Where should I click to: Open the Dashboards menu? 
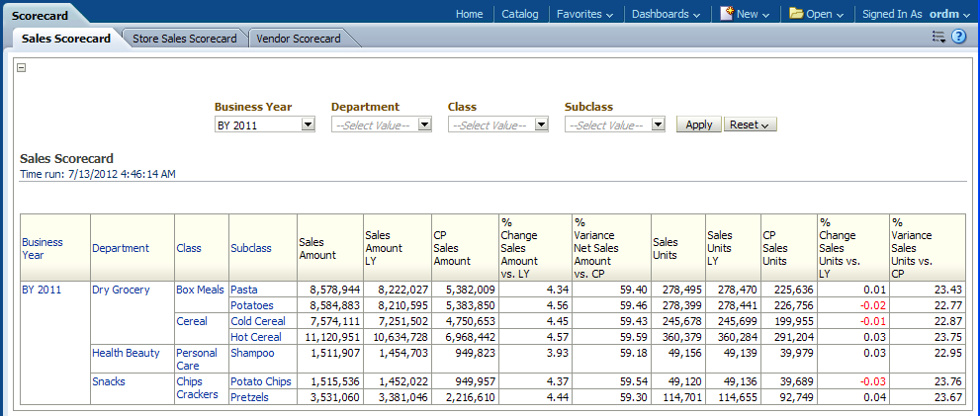666,14
